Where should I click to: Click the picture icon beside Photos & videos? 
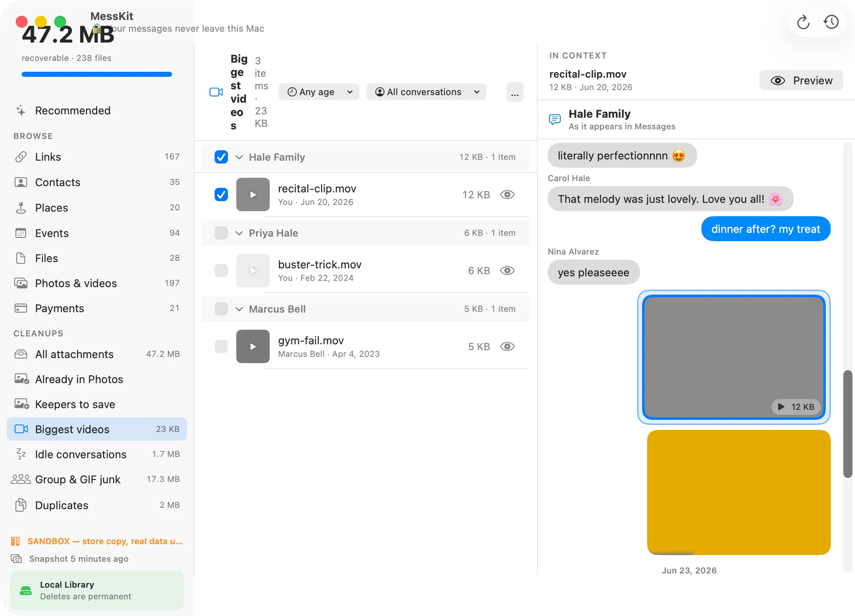tap(20, 283)
